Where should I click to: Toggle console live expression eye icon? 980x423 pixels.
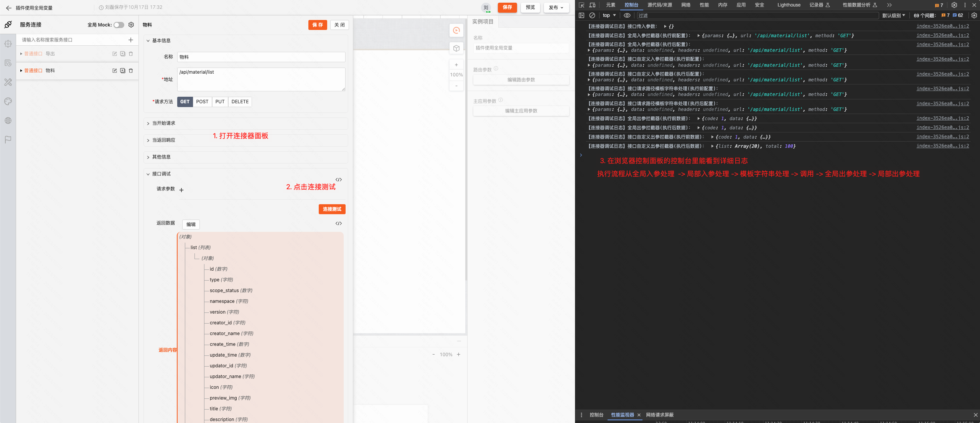click(x=627, y=15)
